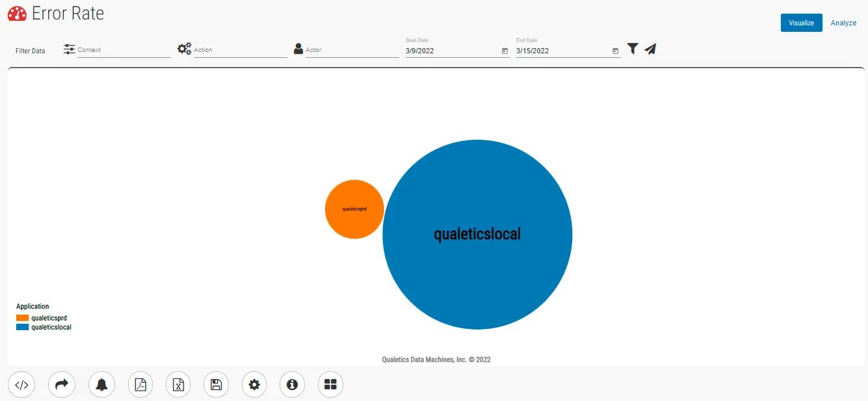Image resolution: width=868 pixels, height=401 pixels.
Task: Click the share arrow icon button
Action: 62,385
